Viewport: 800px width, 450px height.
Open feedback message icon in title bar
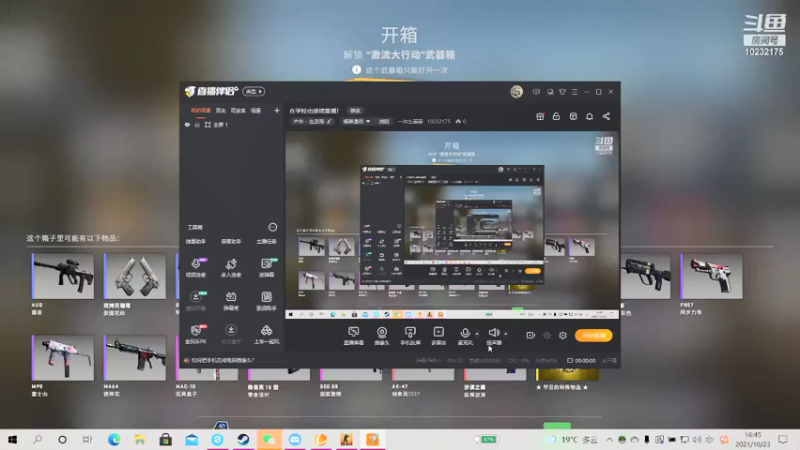coord(536,92)
